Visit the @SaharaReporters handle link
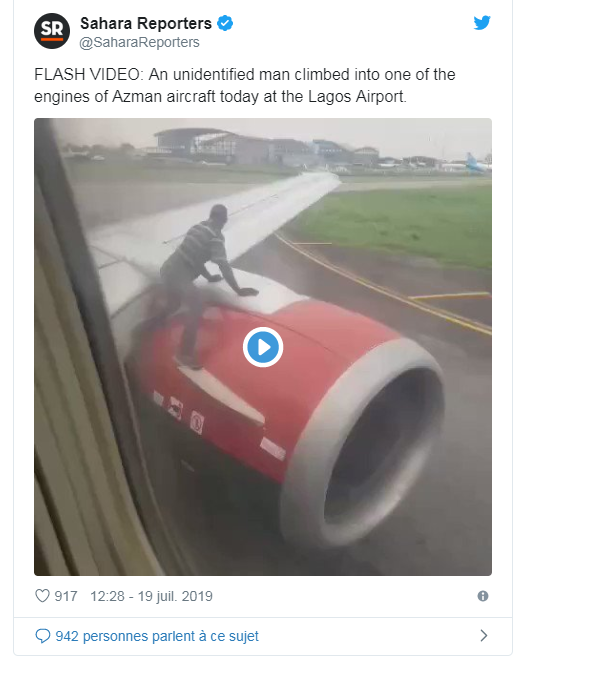Viewport: 595px width, 673px height. pyautogui.click(x=140, y=42)
